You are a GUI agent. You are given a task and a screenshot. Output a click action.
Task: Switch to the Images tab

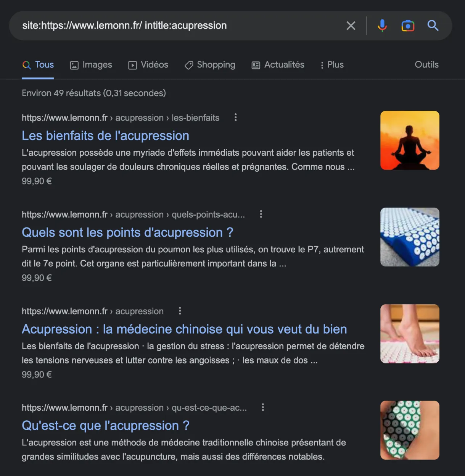[x=91, y=65]
